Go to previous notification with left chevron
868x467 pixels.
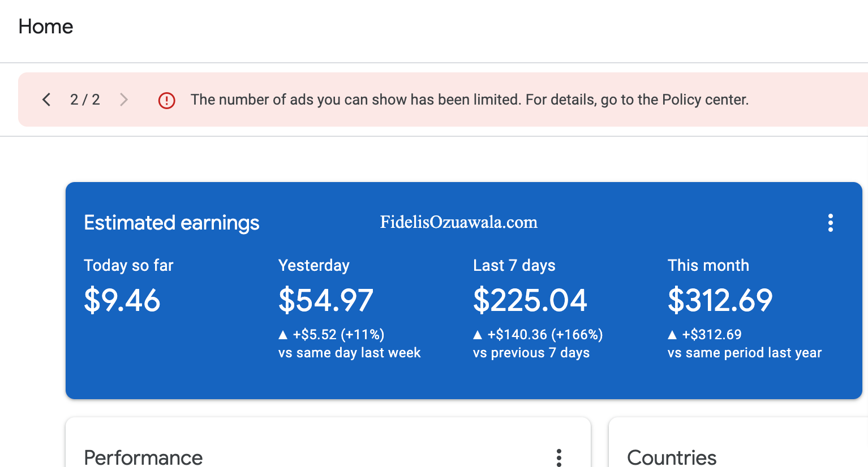pyautogui.click(x=46, y=100)
